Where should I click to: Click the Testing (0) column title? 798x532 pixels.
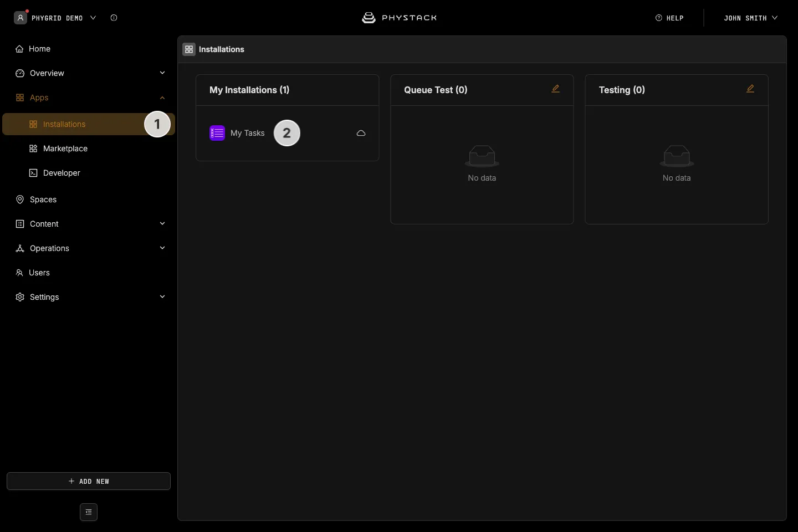(622, 90)
